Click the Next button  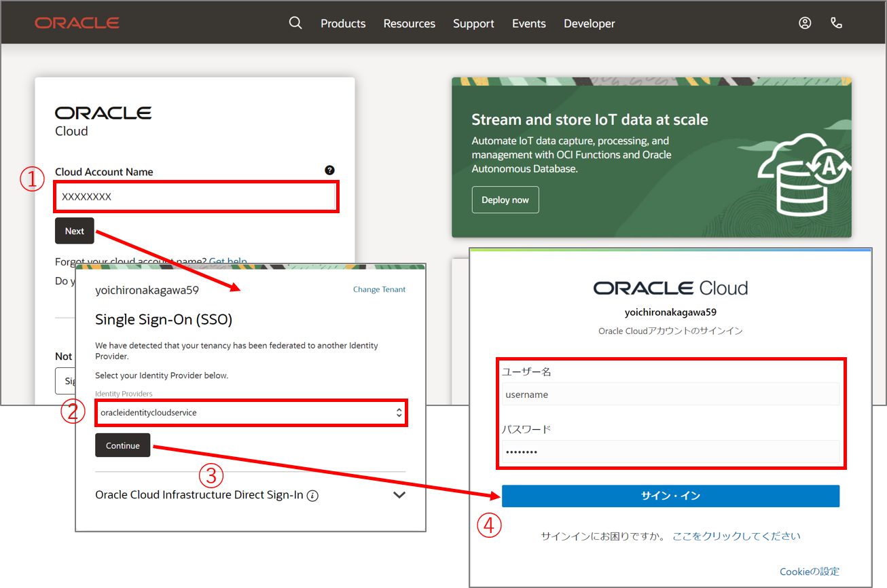75,231
